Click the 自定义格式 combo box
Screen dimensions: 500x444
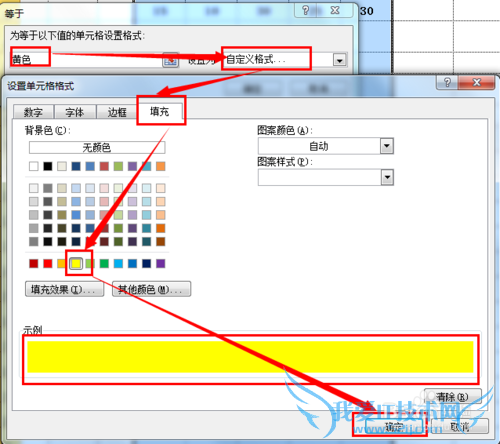pyautogui.click(x=285, y=60)
